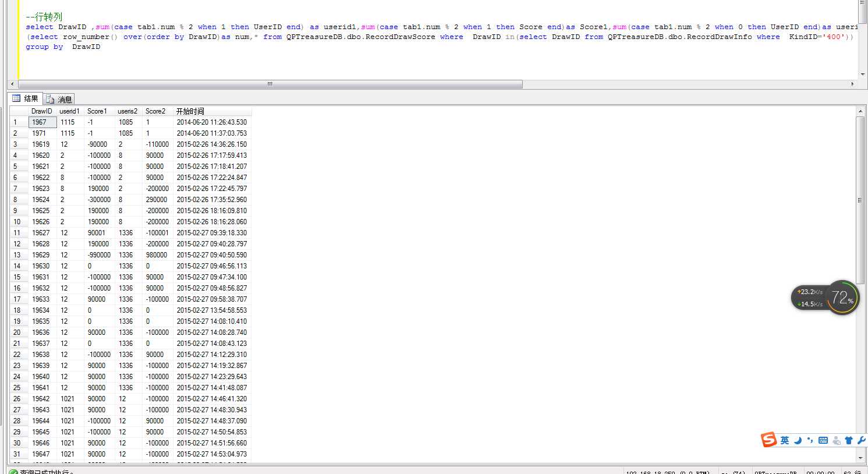Select row header number 1

(19, 122)
